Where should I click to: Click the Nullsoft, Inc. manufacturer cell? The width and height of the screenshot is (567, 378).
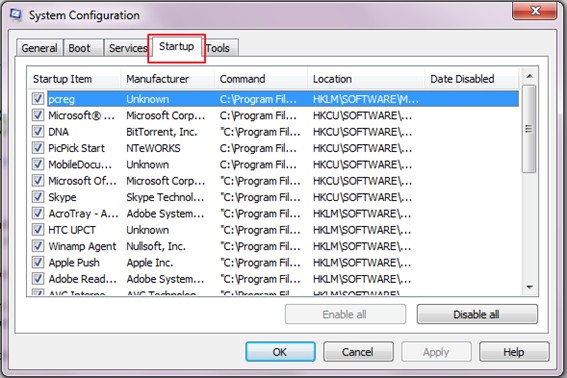(x=156, y=246)
